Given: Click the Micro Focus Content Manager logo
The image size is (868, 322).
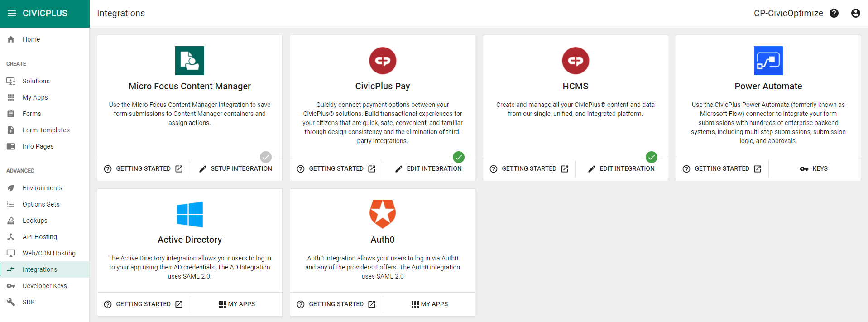Looking at the screenshot, I should pos(190,61).
